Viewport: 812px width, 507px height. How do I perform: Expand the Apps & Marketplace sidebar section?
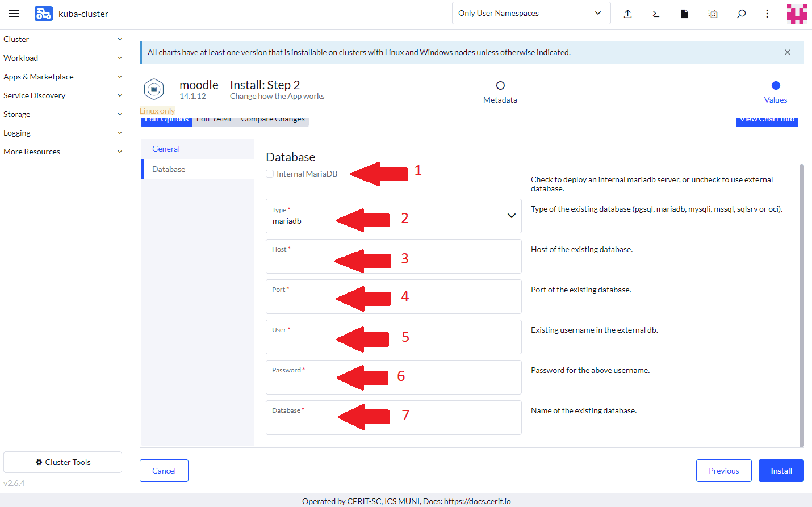point(62,77)
